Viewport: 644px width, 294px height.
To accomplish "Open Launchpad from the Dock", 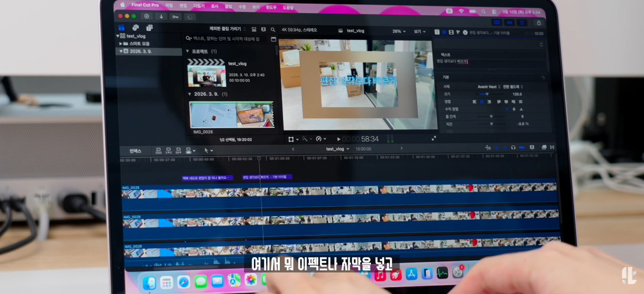I will point(166,281).
